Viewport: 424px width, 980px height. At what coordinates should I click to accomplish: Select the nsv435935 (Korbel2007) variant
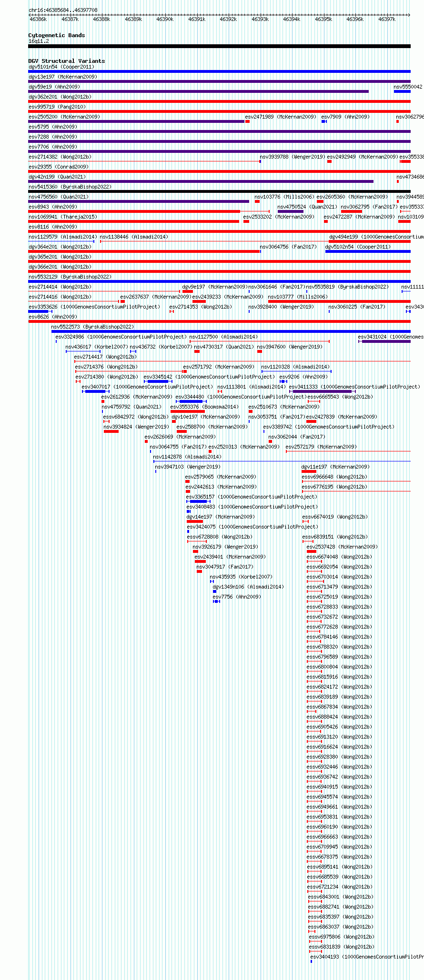tap(241, 577)
